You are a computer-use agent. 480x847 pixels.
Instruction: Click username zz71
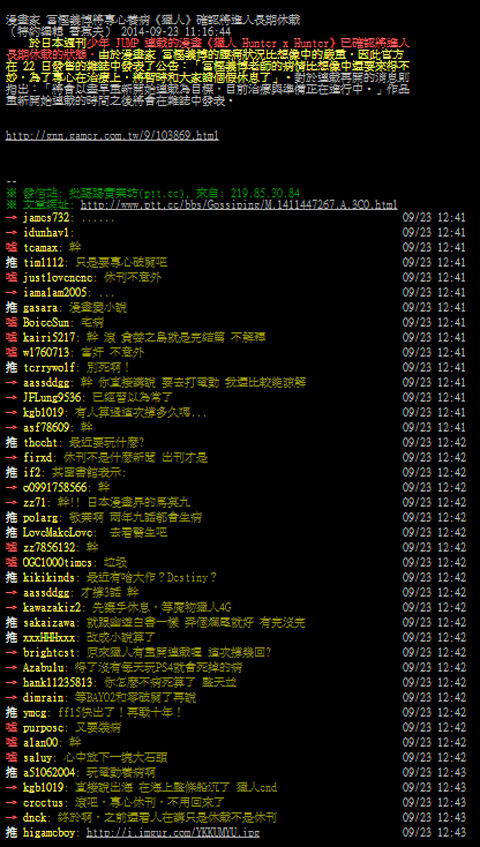point(35,502)
